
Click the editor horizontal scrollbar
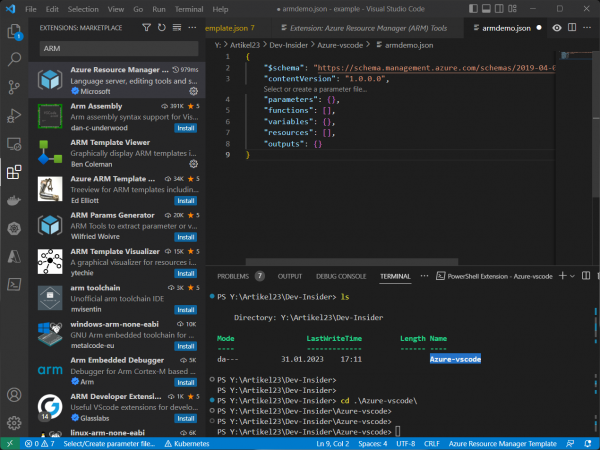click(352, 262)
